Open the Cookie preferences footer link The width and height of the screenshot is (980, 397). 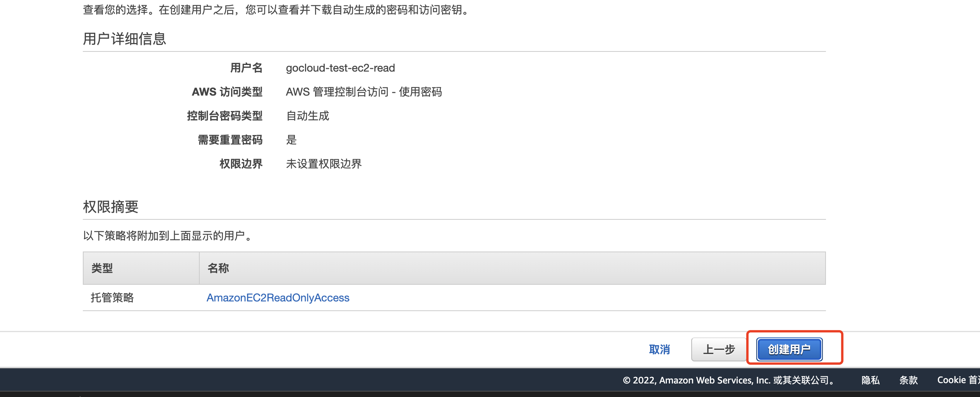(958, 380)
